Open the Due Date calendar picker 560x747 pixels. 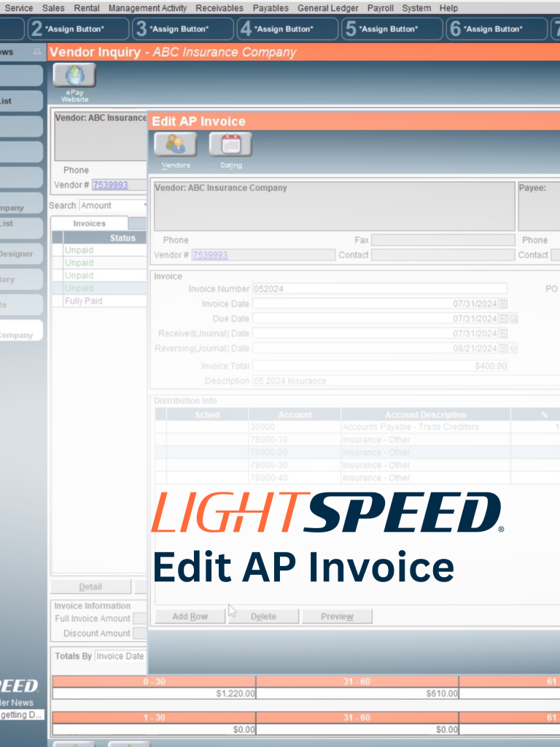coord(502,319)
